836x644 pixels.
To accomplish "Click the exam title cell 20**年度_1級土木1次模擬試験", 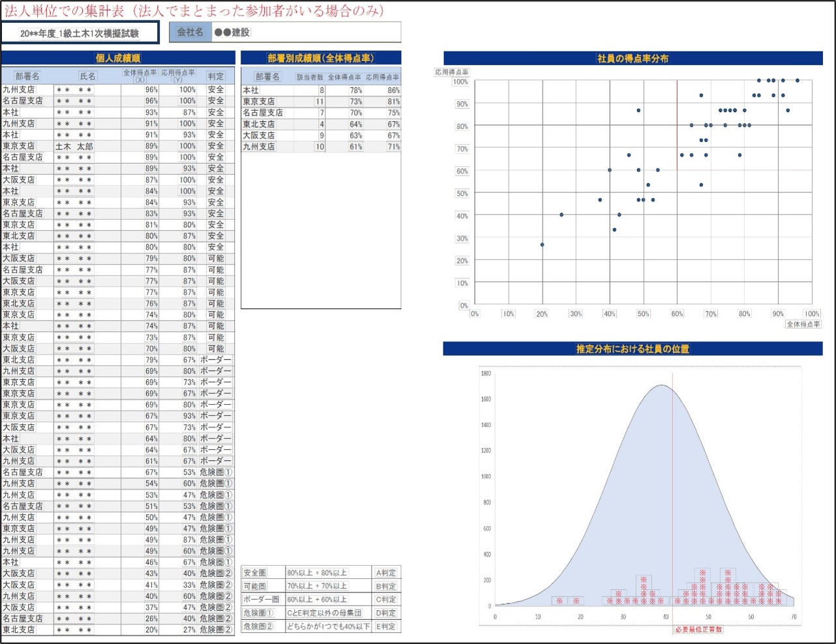I will (80, 33).
